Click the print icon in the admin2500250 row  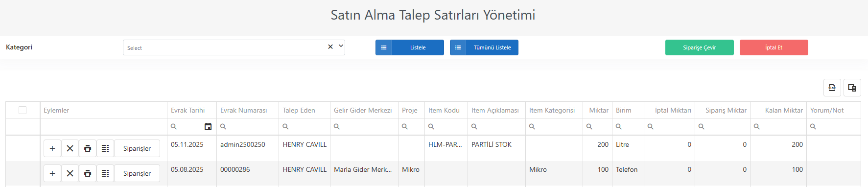(x=88, y=148)
